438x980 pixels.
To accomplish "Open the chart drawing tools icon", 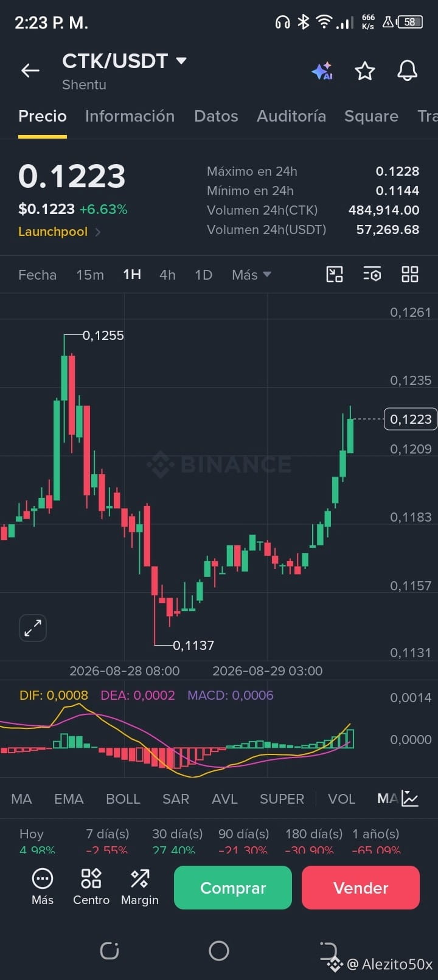I will [335, 274].
